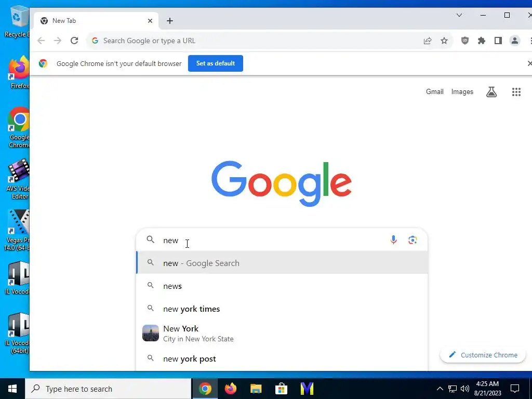Select 'new york post' suggestion
Viewport: 532px width, 399px height.
tap(282, 358)
